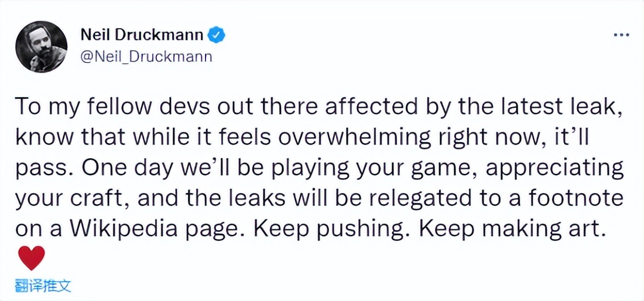
Task: Click the red heart emoji
Action: [x=32, y=258]
